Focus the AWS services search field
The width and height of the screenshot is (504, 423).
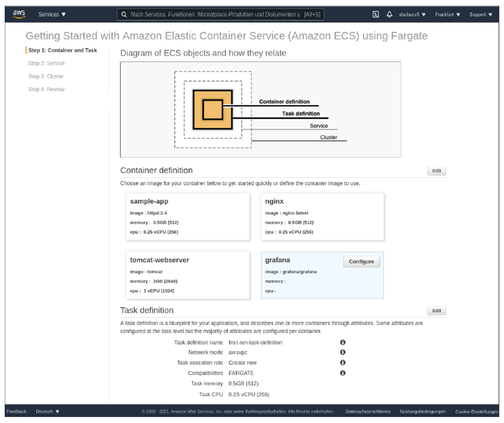coord(220,14)
